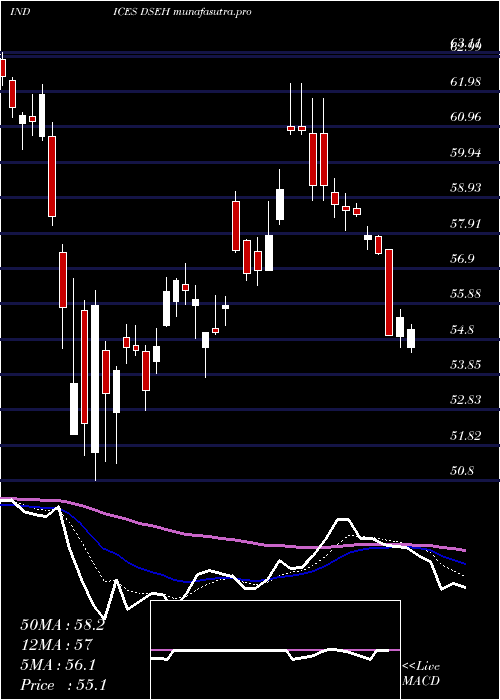
Task: Click the 59.94 price axis label
Action: tap(466, 153)
